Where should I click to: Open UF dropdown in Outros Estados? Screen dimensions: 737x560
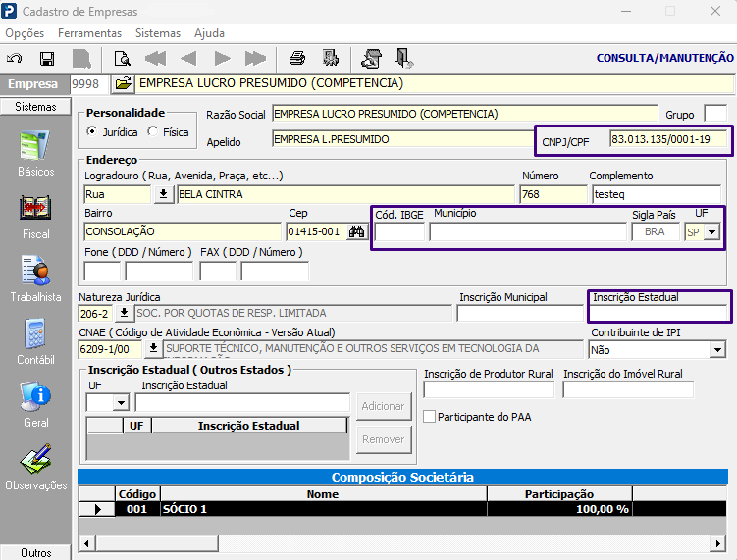(x=121, y=403)
